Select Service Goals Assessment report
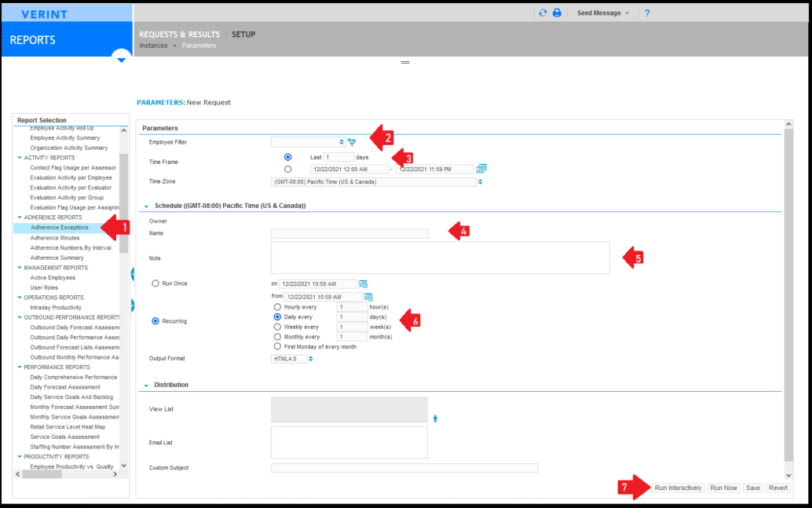Viewport: 812px width, 508px height. (x=64, y=437)
